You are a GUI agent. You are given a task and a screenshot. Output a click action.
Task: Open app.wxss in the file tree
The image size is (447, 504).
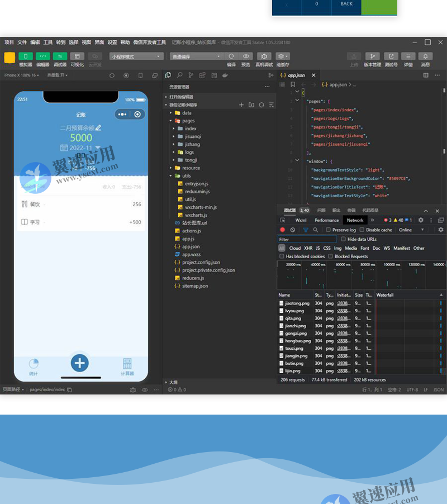click(x=191, y=254)
